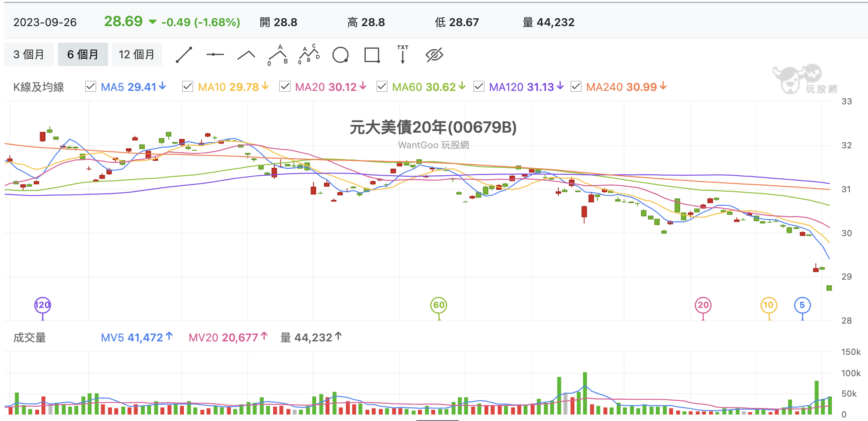
Task: Select the circle drawing tool
Action: pyautogui.click(x=341, y=55)
